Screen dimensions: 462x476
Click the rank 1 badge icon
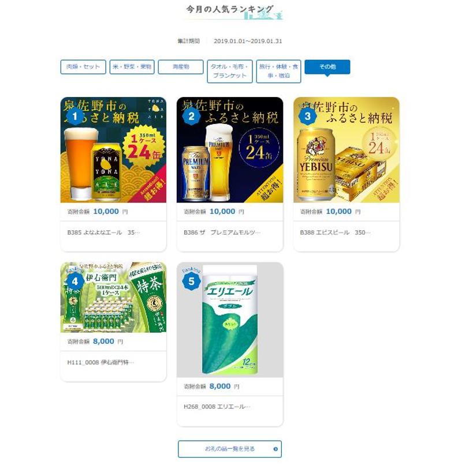pyautogui.click(x=74, y=116)
